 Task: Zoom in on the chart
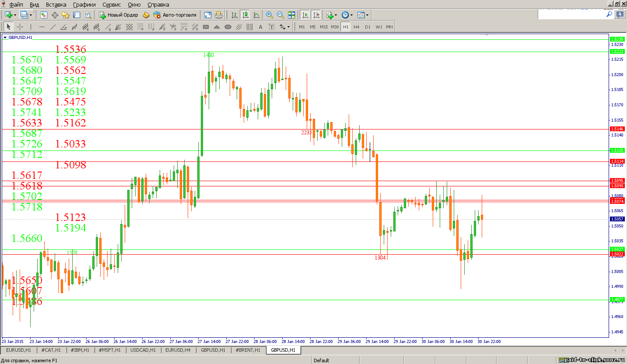click(270, 15)
